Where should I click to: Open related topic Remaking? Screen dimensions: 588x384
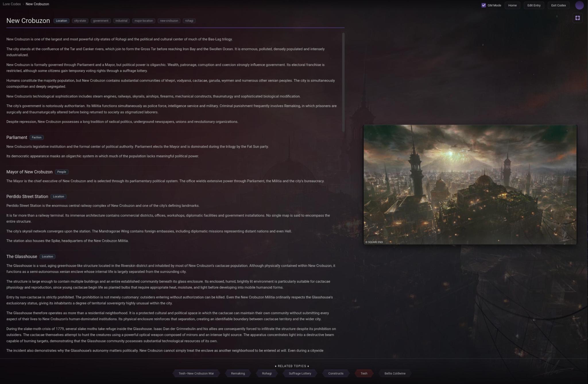point(238,373)
